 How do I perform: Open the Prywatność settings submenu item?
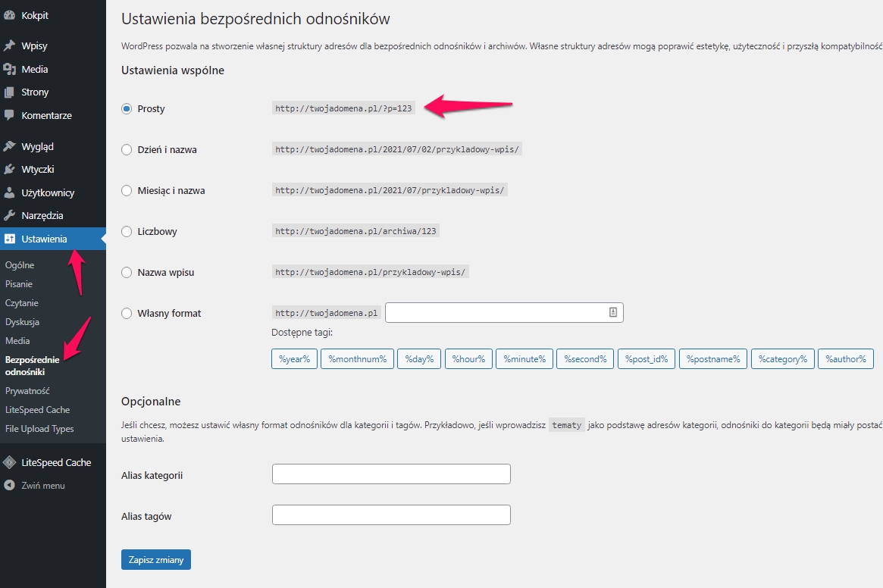(x=27, y=391)
